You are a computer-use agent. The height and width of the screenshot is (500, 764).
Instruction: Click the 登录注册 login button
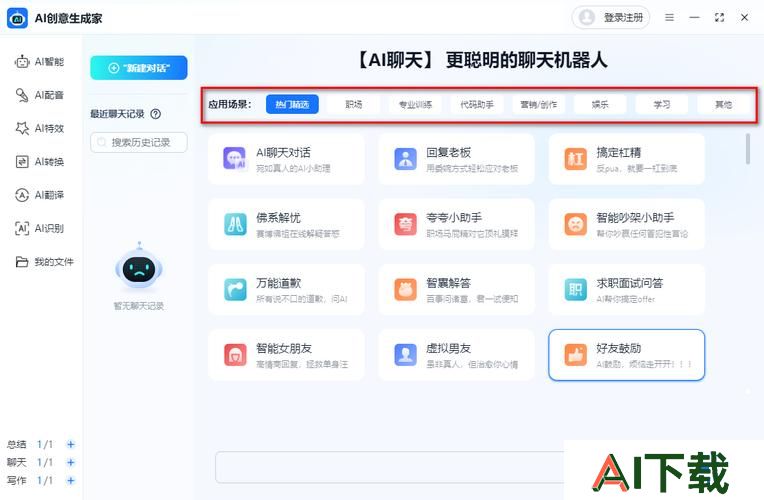click(611, 17)
